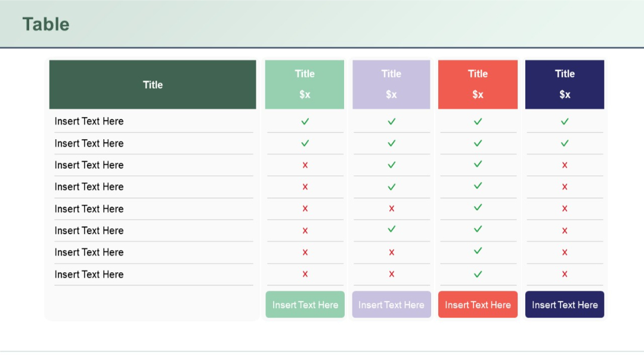The height and width of the screenshot is (363, 644).
Task: Toggle the X in the green column's sixth row
Action: (x=305, y=230)
